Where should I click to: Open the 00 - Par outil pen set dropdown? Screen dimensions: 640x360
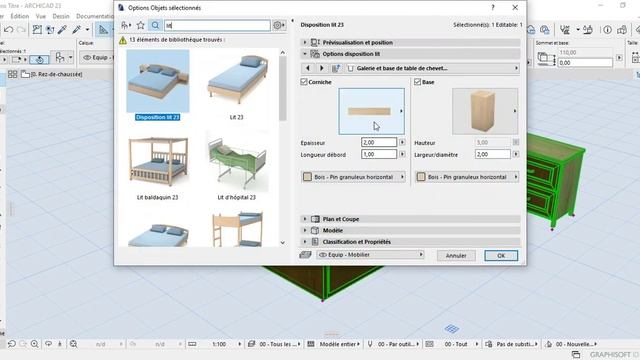[x=393, y=344]
